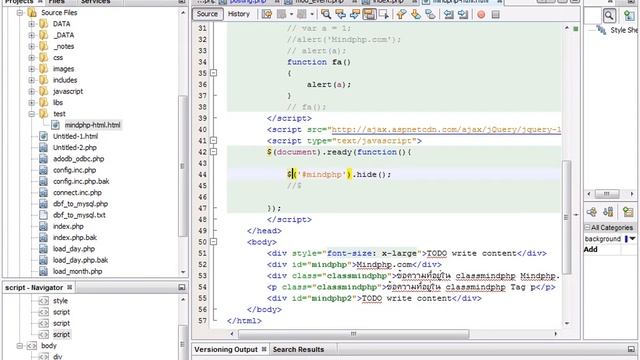The height and width of the screenshot is (360, 640).
Task: Select Style Sheet node in right panel
Action: 624,30
